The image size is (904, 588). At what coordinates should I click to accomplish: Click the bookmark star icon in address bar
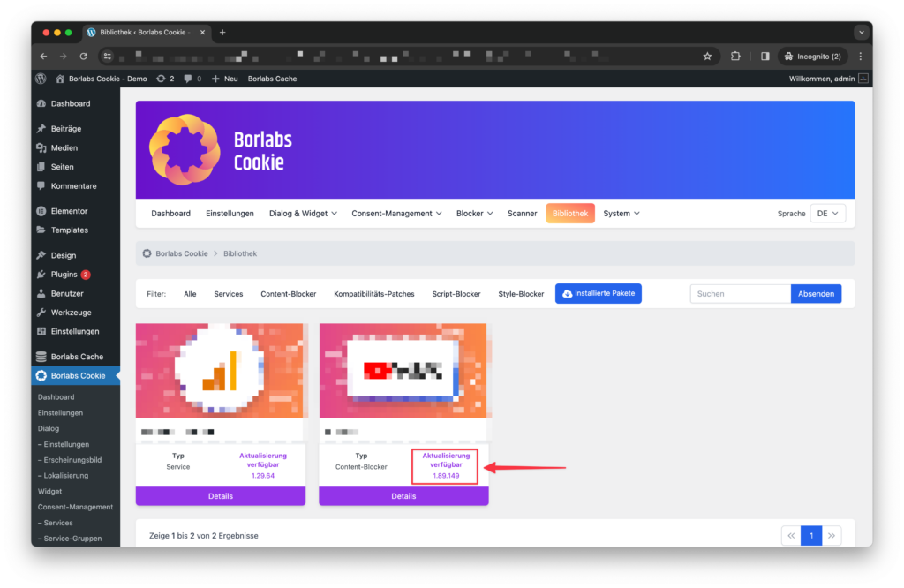[x=707, y=56]
